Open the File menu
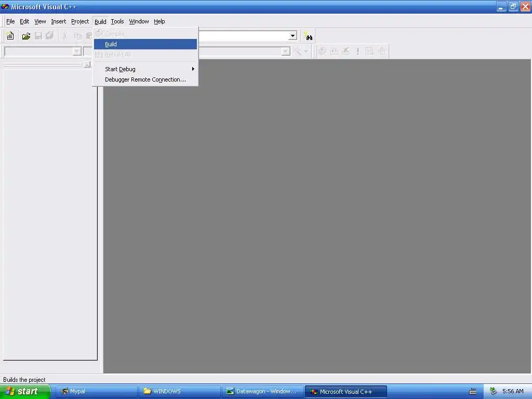 (10, 21)
